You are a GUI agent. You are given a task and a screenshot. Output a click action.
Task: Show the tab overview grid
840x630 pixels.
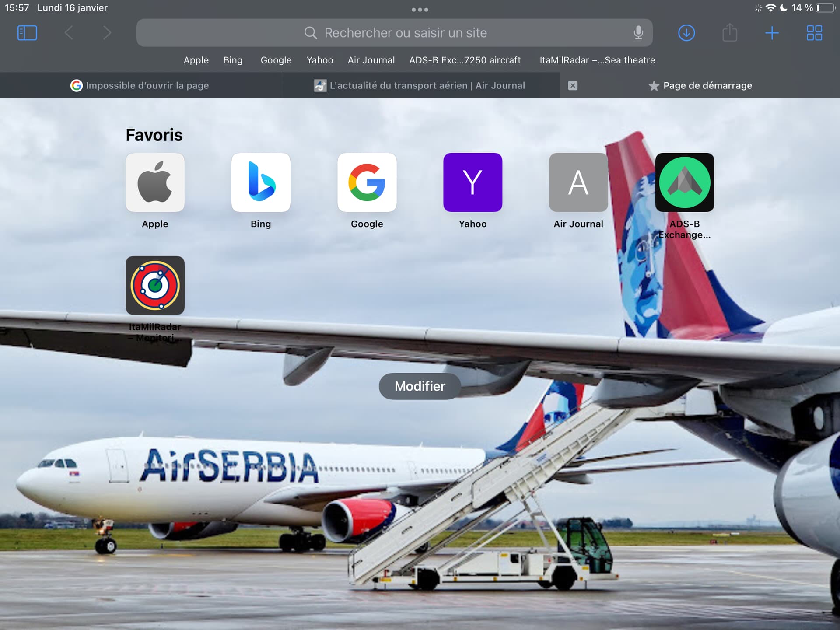click(x=814, y=33)
